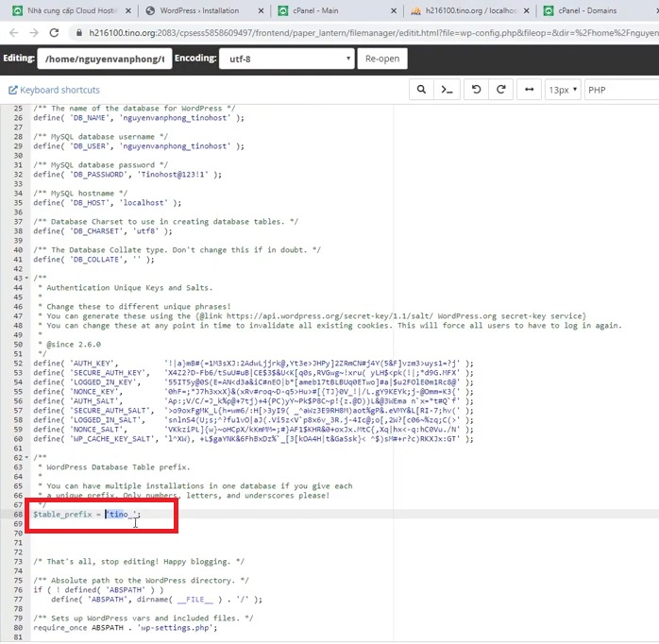Switch to h216100.tino.org localhost tab
The image size is (659, 644).
(471, 10)
